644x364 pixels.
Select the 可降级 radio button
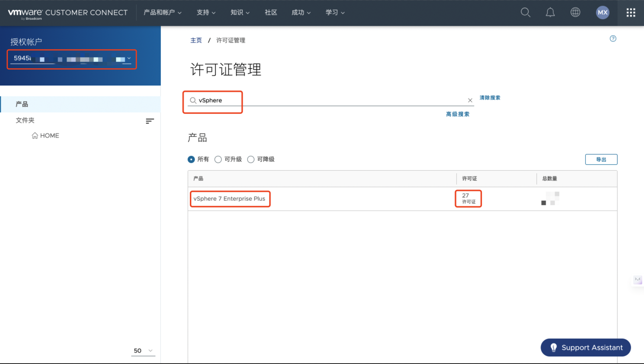point(251,159)
